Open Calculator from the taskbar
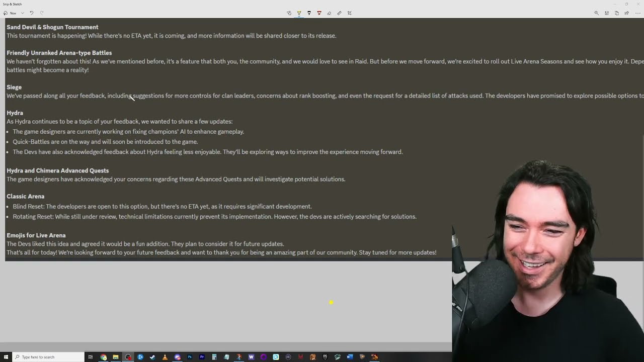 point(214,357)
